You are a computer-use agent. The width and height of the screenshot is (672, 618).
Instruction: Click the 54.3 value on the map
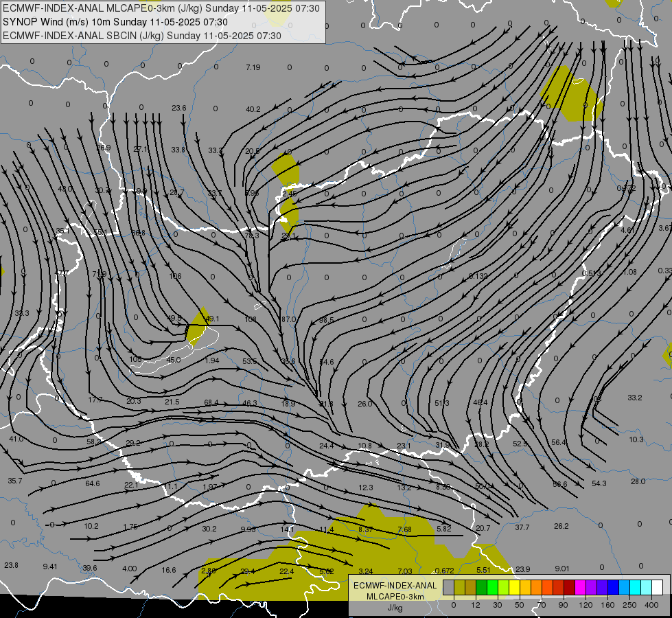pyautogui.click(x=599, y=483)
